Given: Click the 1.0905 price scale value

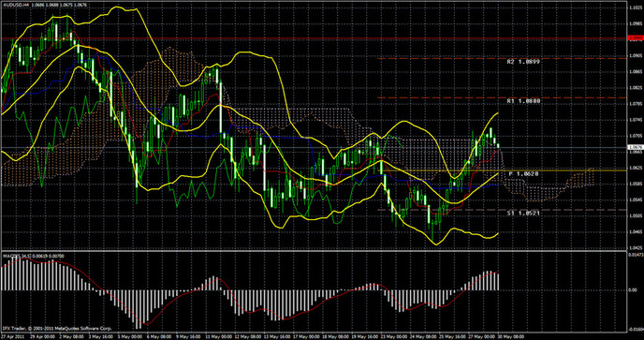Looking at the screenshot, I should tap(635, 55).
